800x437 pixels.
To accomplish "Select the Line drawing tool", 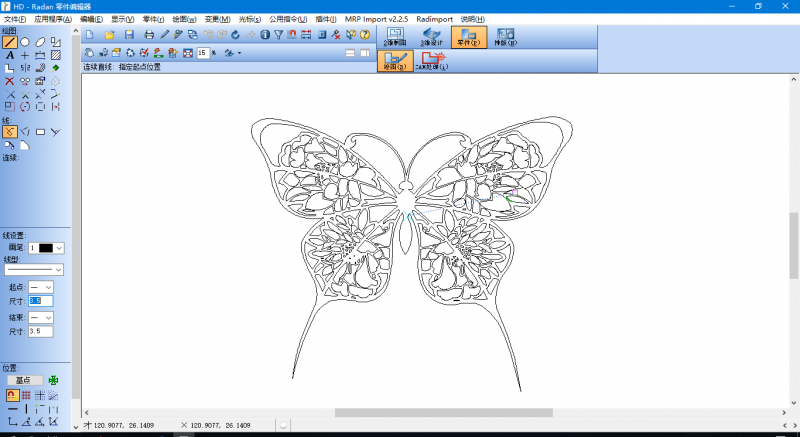I will [10, 42].
